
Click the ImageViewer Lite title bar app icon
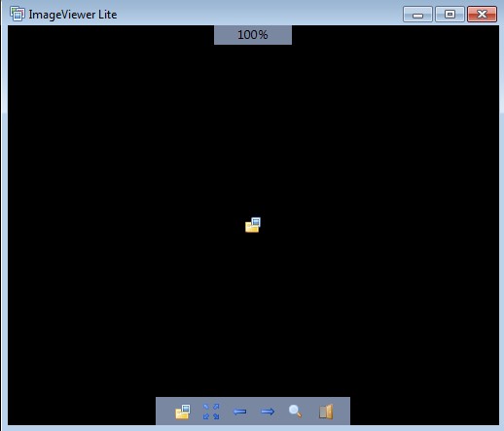[18, 14]
